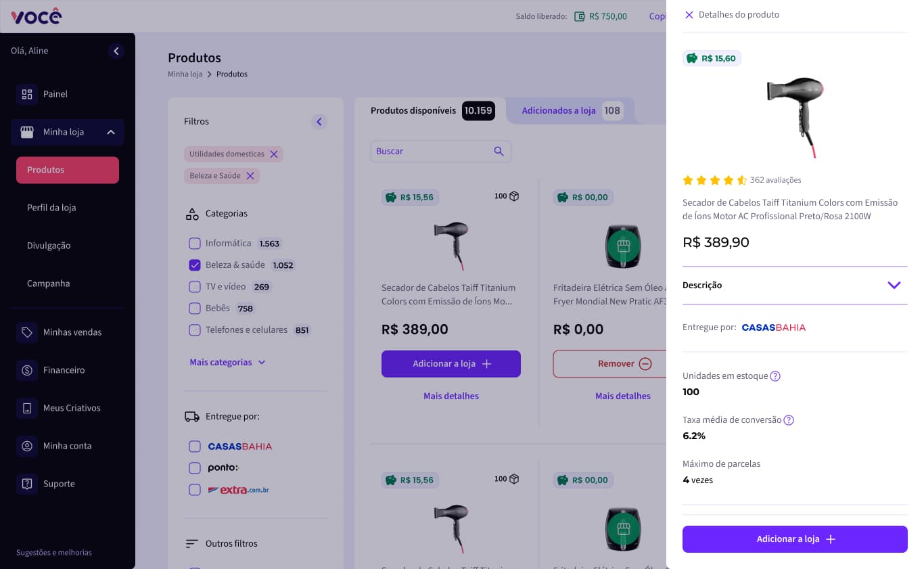Check the Informática category checkbox
The width and height of the screenshot is (924, 569).
pos(195,244)
